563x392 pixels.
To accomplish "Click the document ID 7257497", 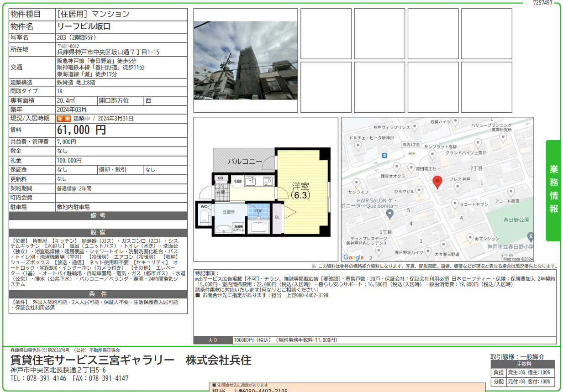I will [543, 3].
